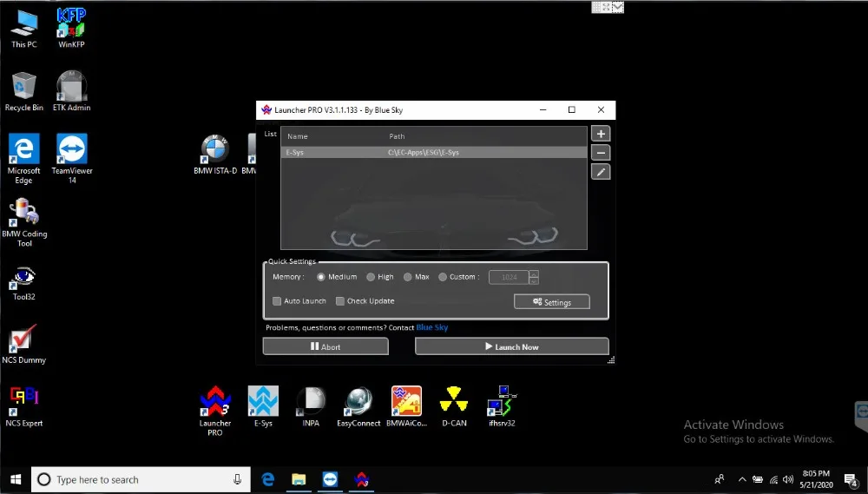Select Medium memory option
The width and height of the screenshot is (868, 494).
[x=337, y=277]
